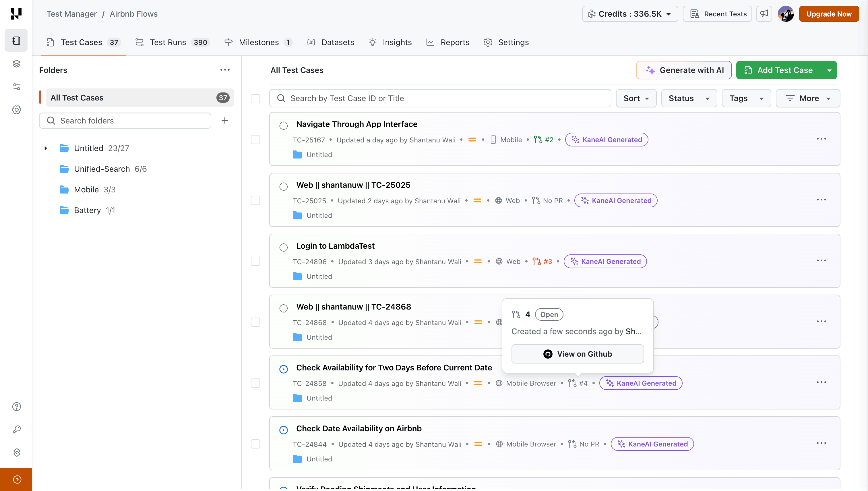Screen dimensions: 868x491
Task: Open the Test Manager sidebar icon
Action: tap(16, 41)
